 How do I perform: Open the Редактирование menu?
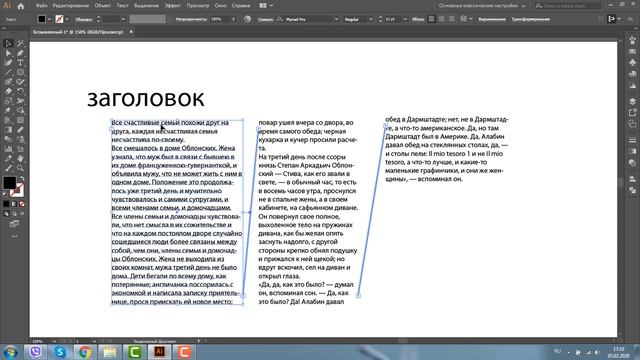click(71, 6)
